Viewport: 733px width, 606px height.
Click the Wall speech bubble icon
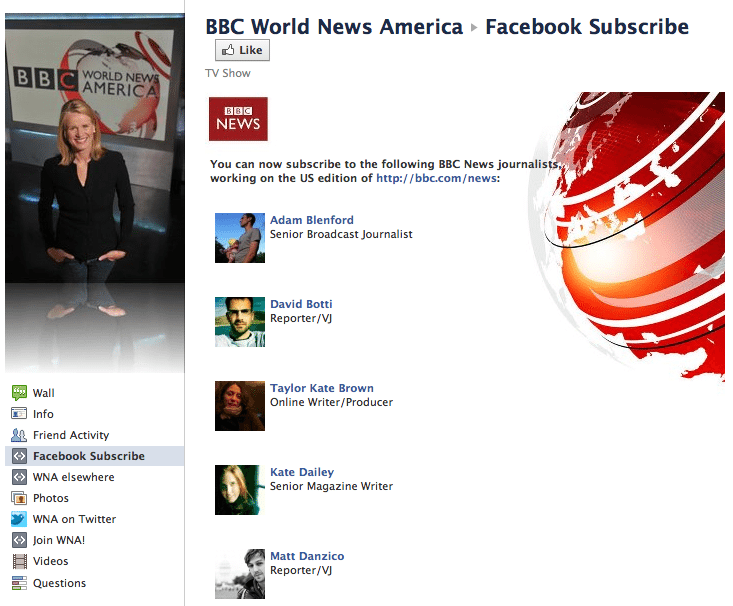(x=19, y=393)
